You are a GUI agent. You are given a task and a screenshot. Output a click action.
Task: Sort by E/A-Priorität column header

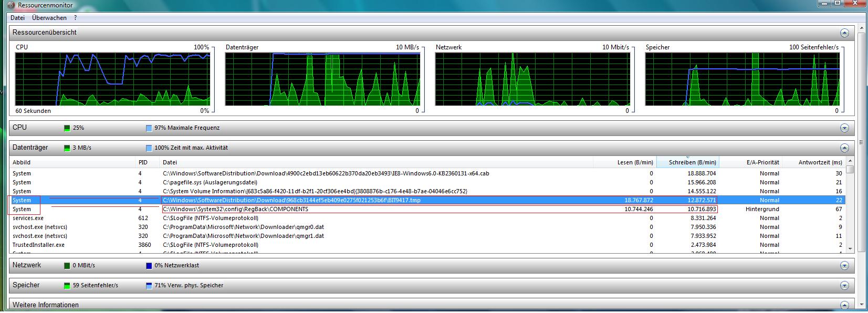(750, 162)
